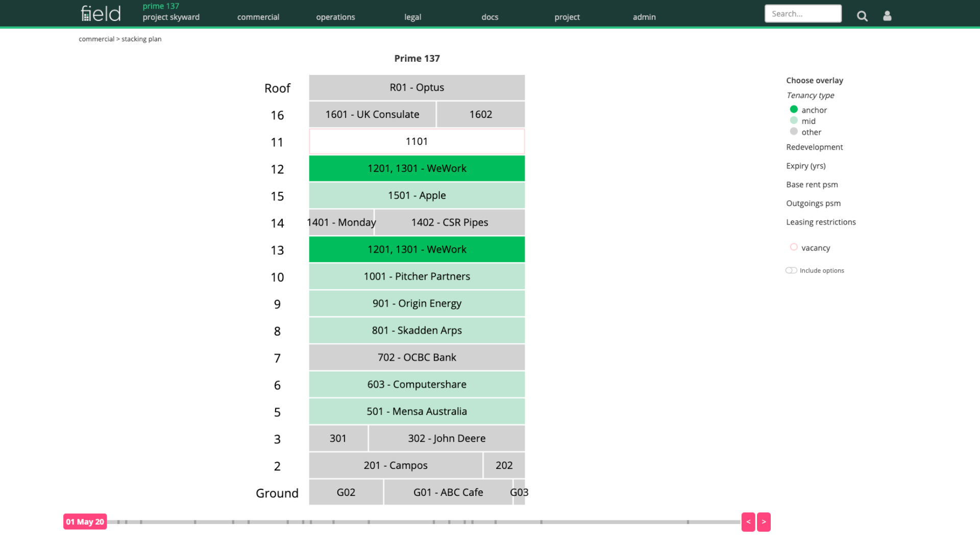Choose the Leasing restrictions overlay
The height and width of the screenshot is (551, 980).
(x=821, y=222)
